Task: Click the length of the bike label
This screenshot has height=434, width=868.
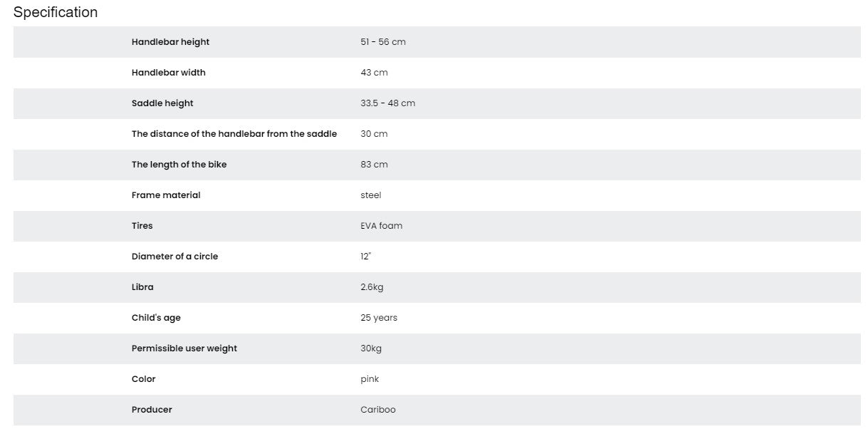Action: [179, 165]
